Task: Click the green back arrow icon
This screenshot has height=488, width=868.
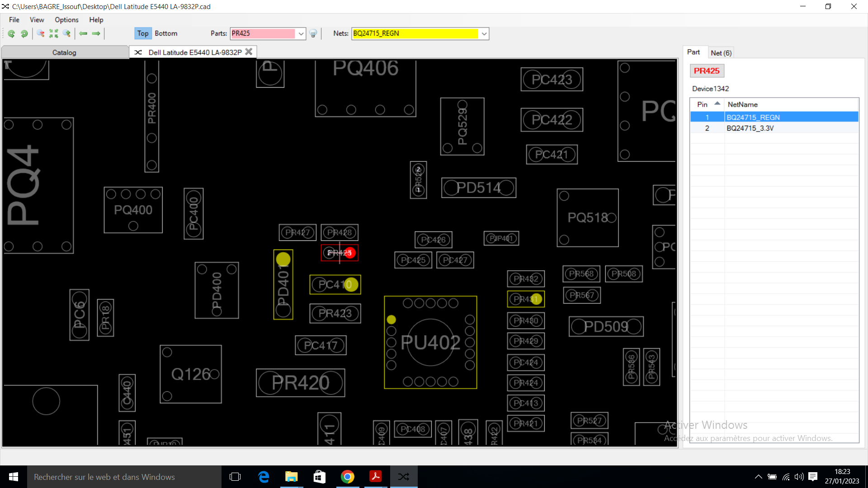Action: [x=83, y=33]
